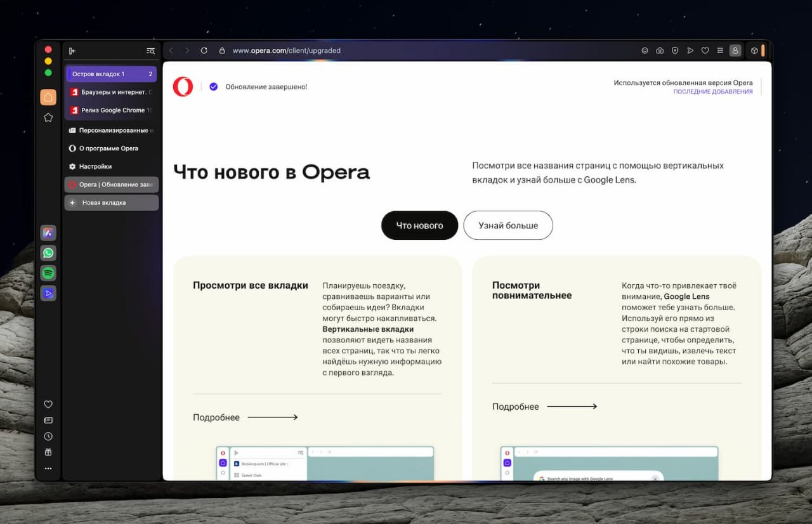Launch Aria AI from the sidebar

pyautogui.click(x=48, y=233)
